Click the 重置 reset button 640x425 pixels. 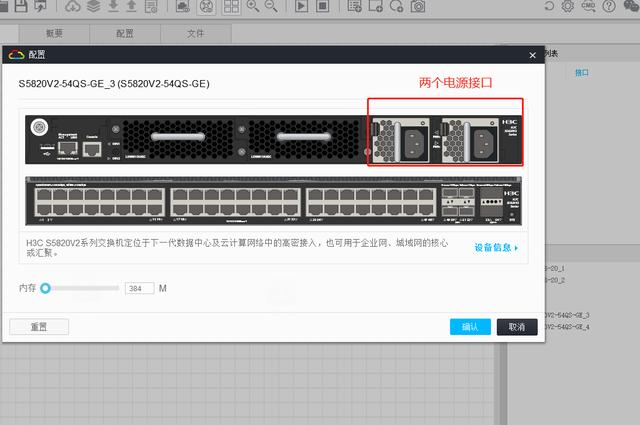(39, 327)
